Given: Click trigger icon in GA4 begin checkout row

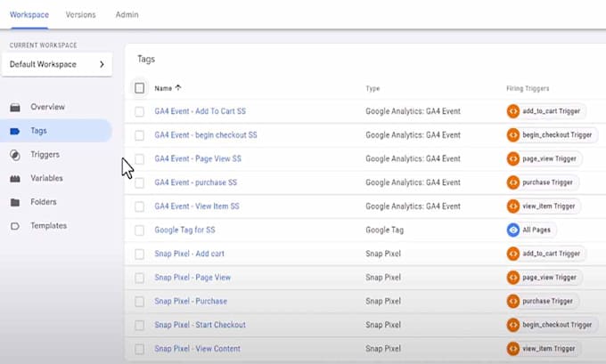Looking at the screenshot, I should 512,135.
